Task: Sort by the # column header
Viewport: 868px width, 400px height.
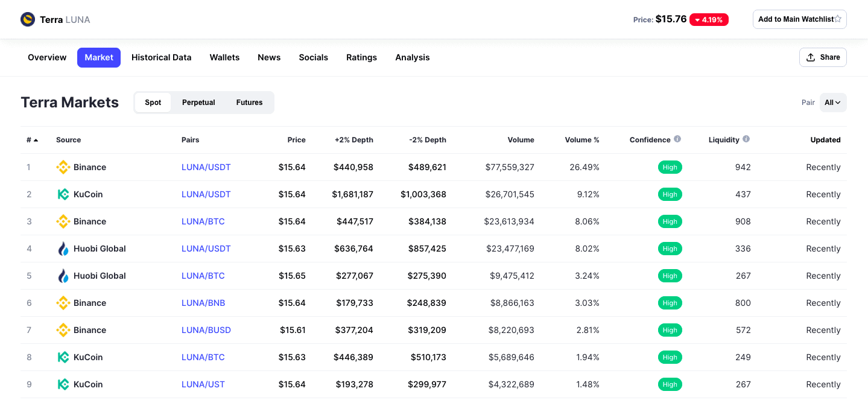Action: [x=32, y=140]
